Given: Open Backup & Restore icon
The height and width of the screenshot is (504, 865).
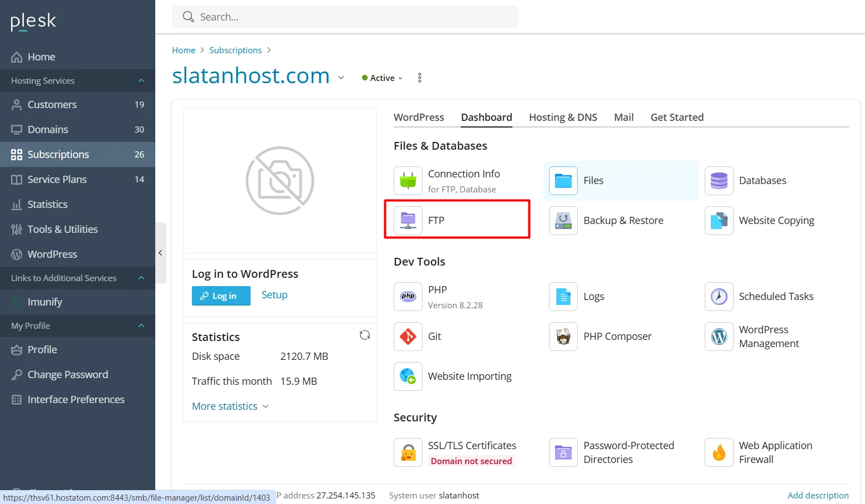Looking at the screenshot, I should point(563,221).
